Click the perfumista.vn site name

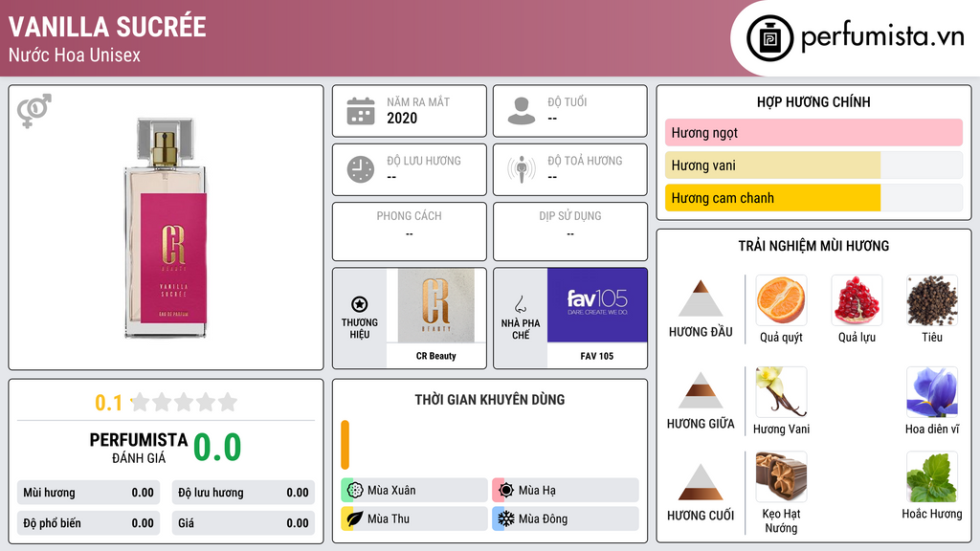pos(882,36)
